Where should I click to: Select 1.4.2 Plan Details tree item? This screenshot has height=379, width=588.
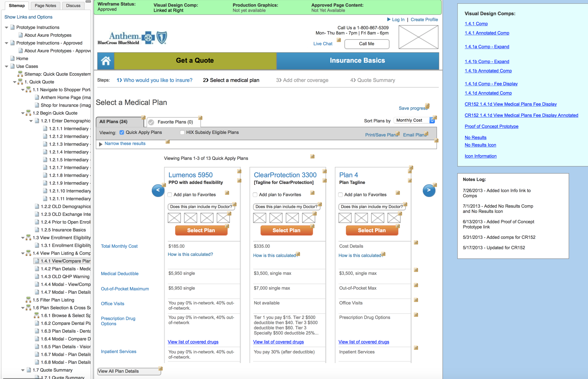(x=65, y=269)
